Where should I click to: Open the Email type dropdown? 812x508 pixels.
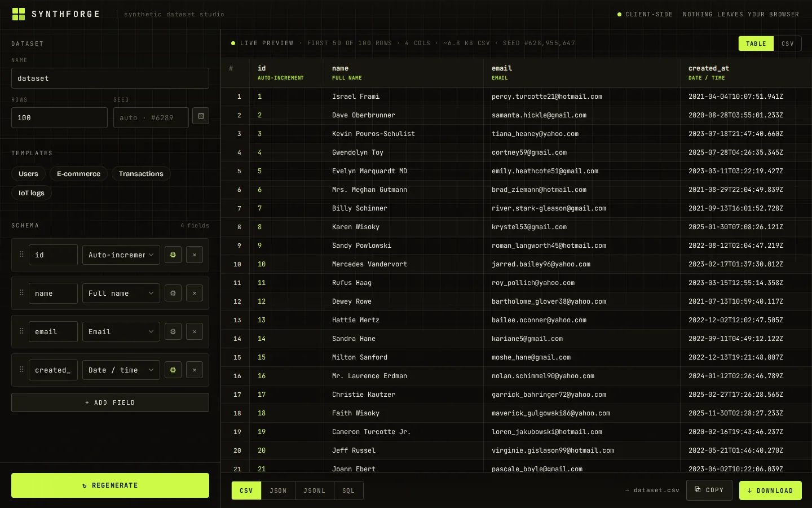(121, 332)
